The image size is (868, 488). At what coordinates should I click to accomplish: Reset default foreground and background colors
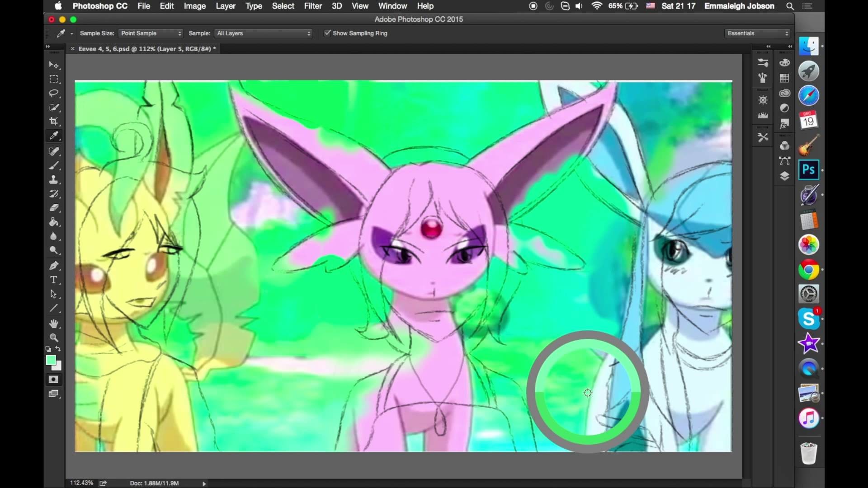pos(48,349)
